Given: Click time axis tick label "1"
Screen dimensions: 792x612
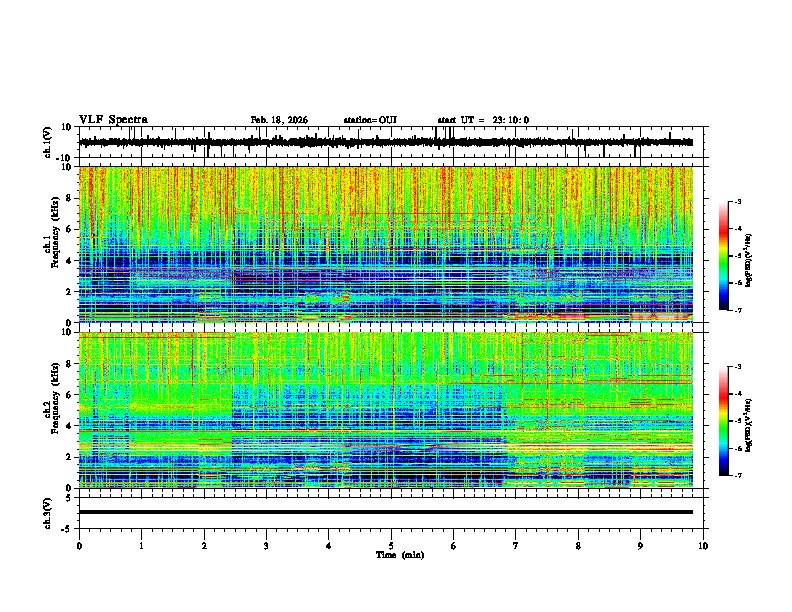Looking at the screenshot, I should point(141,545).
